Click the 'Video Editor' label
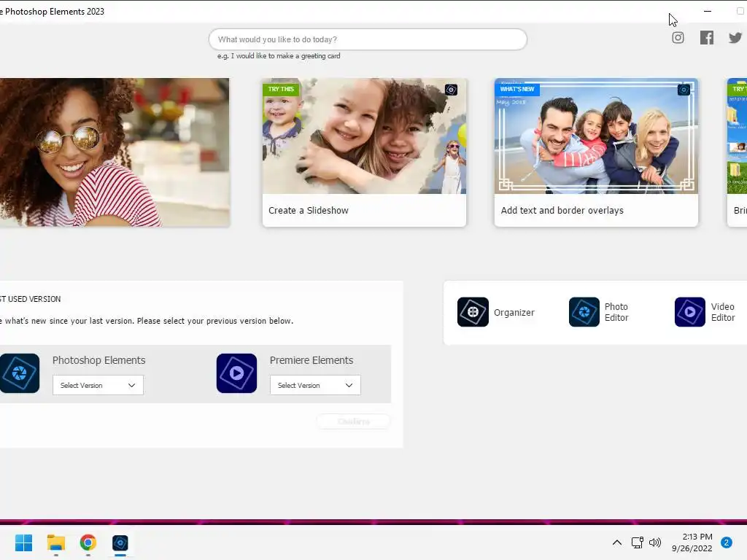Image resolution: width=747 pixels, height=560 pixels. pos(723,312)
